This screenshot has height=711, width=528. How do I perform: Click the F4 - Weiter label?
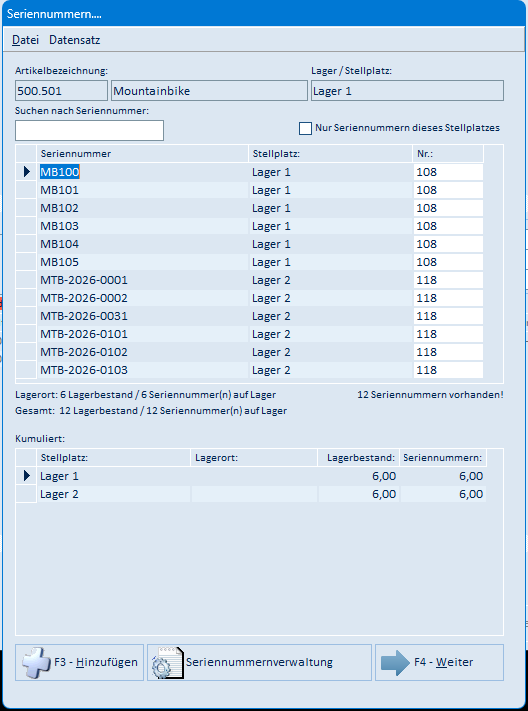(444, 662)
